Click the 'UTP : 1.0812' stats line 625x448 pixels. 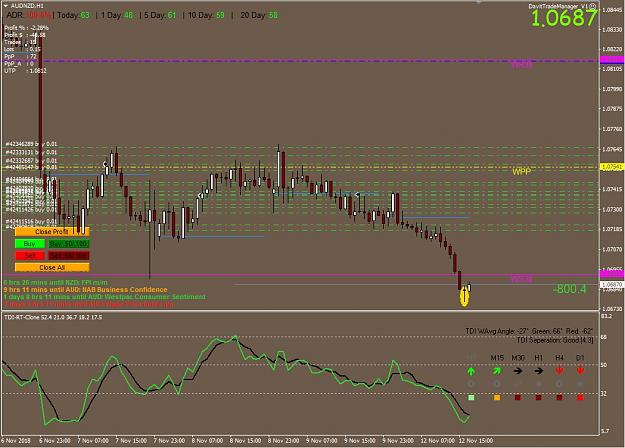(x=25, y=71)
